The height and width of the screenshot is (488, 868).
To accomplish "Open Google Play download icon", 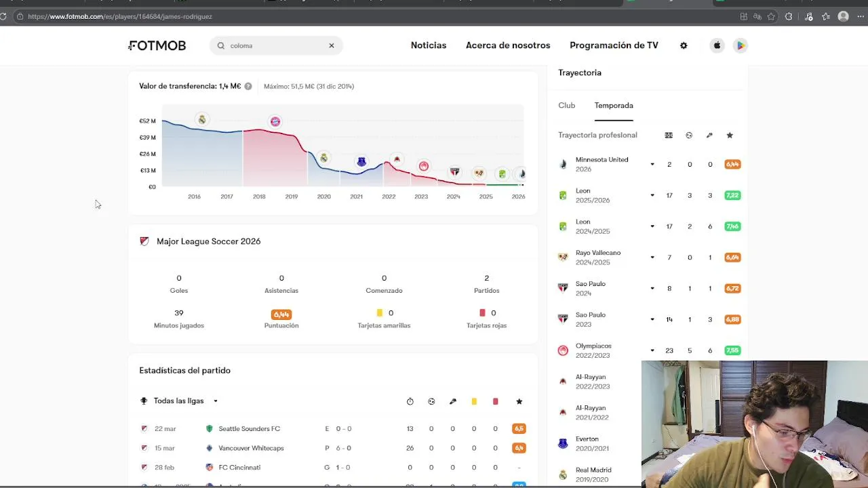I will coord(741,45).
